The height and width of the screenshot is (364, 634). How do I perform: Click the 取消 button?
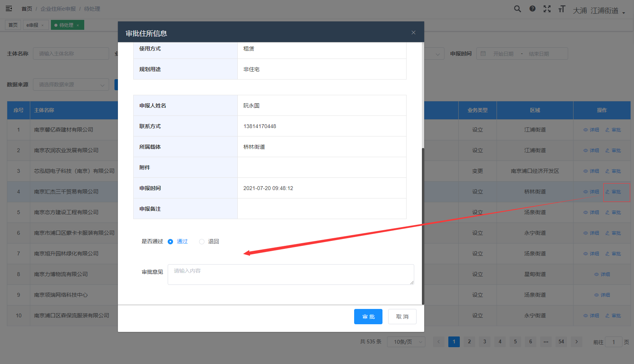point(402,317)
